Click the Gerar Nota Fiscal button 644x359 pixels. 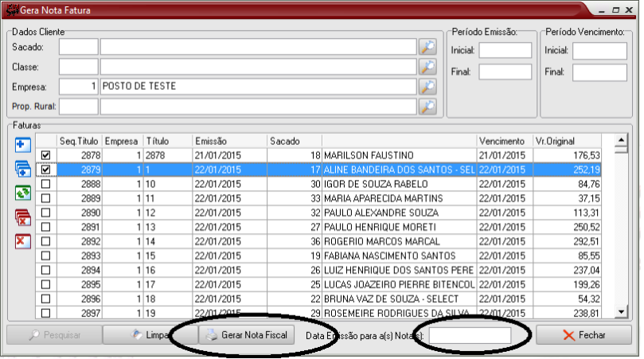[x=247, y=335]
